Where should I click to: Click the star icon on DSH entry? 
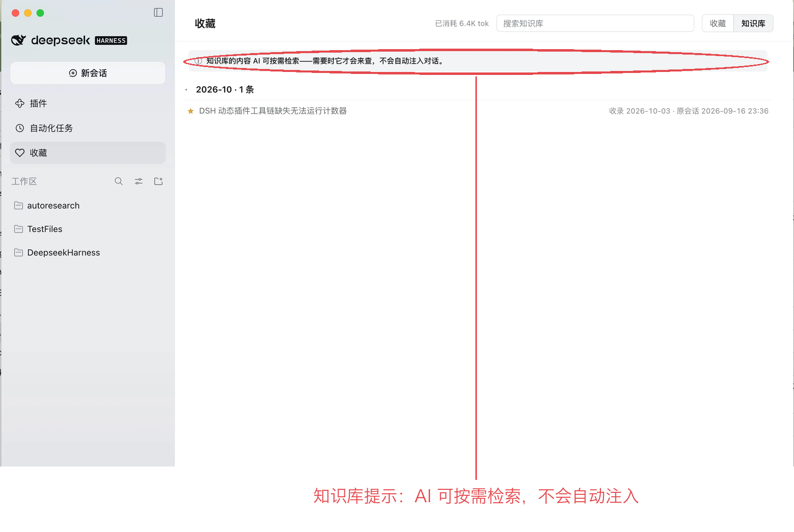[x=191, y=111]
